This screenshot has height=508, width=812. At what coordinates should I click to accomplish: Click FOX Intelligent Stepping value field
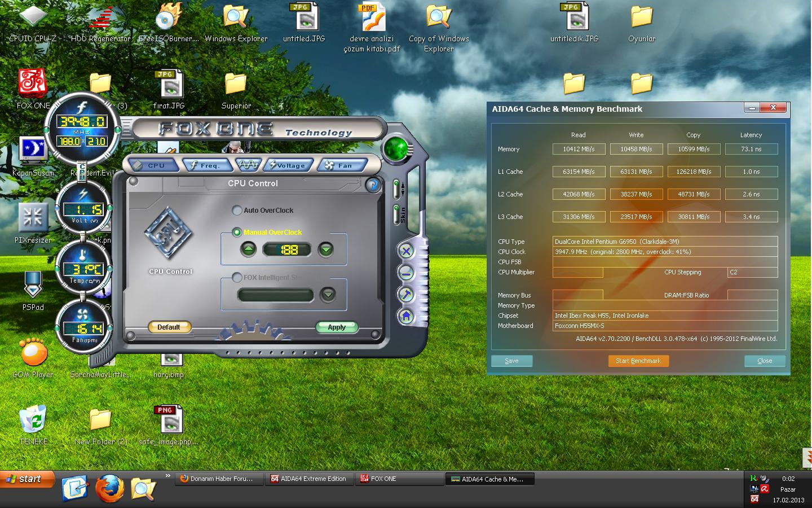pos(276,295)
